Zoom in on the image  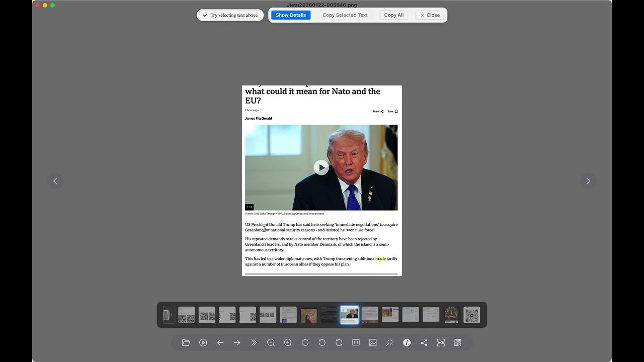click(x=288, y=342)
